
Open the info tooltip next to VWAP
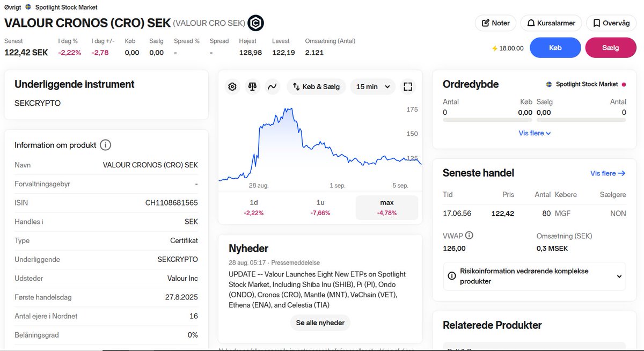point(470,235)
